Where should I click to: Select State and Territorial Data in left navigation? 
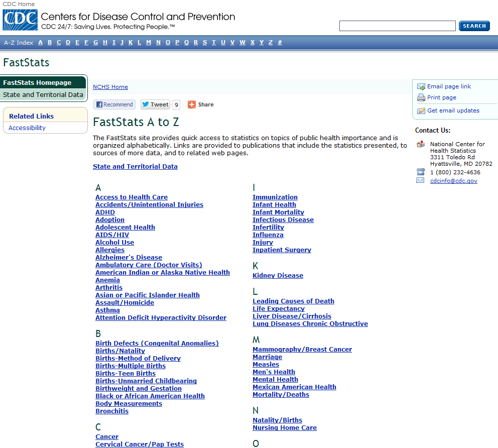click(x=43, y=95)
